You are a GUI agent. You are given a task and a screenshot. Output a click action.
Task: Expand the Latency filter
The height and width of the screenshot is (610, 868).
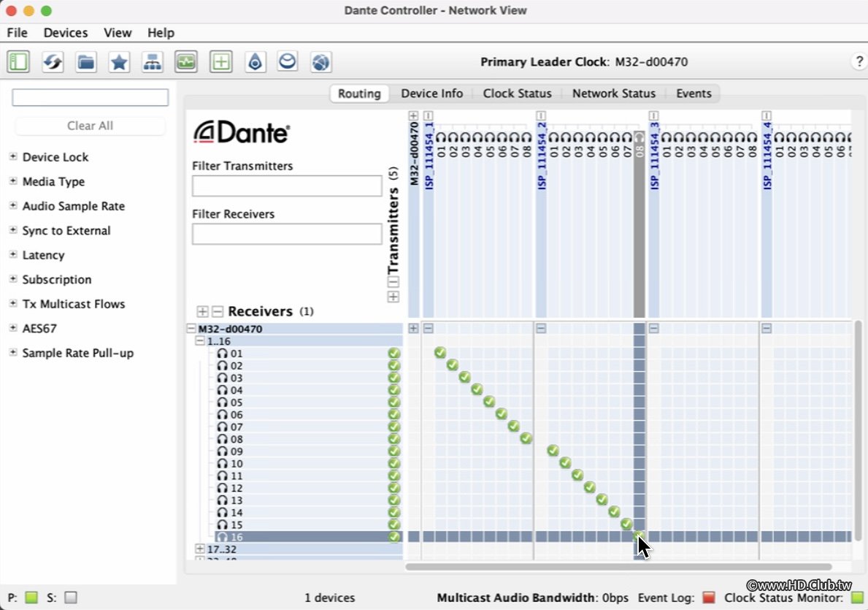(x=12, y=254)
